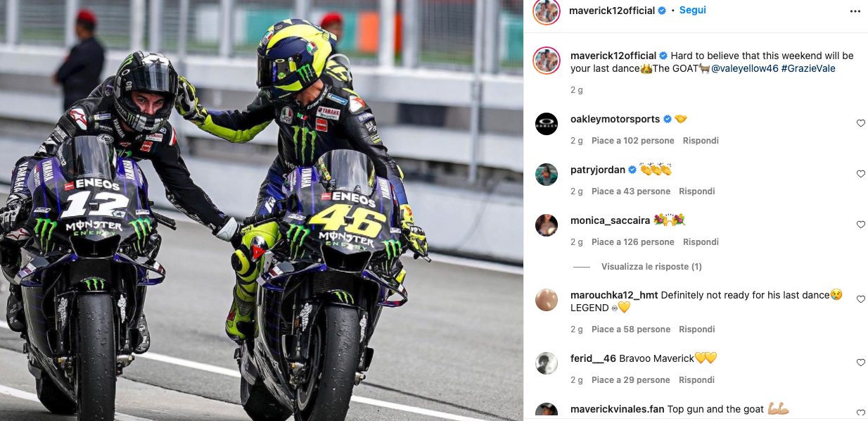
Task: Like ferid__46 comment heart icon
Action: coord(860,363)
